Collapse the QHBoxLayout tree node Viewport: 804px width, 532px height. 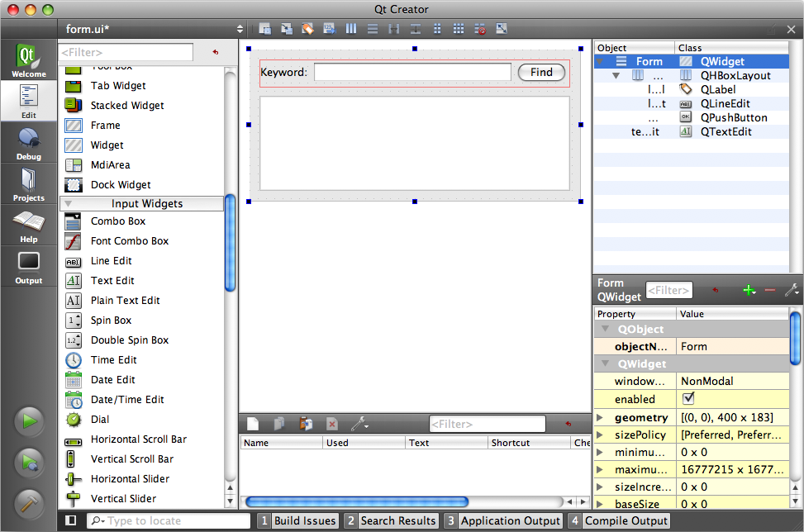pos(616,75)
